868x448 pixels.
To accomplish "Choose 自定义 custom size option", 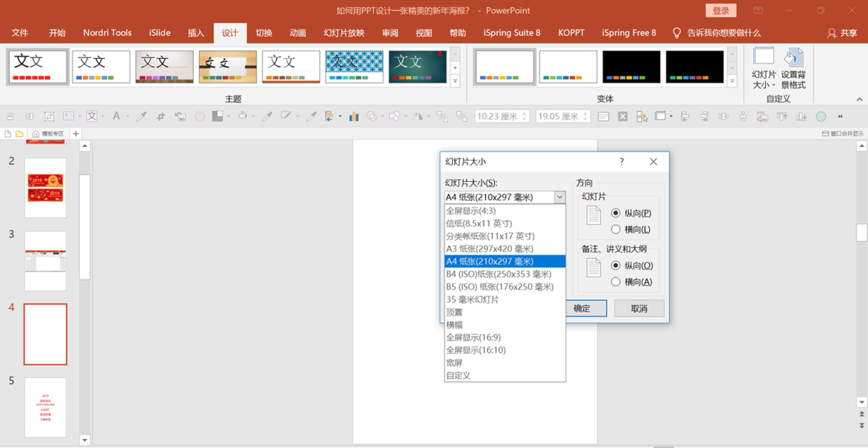I will coord(505,375).
